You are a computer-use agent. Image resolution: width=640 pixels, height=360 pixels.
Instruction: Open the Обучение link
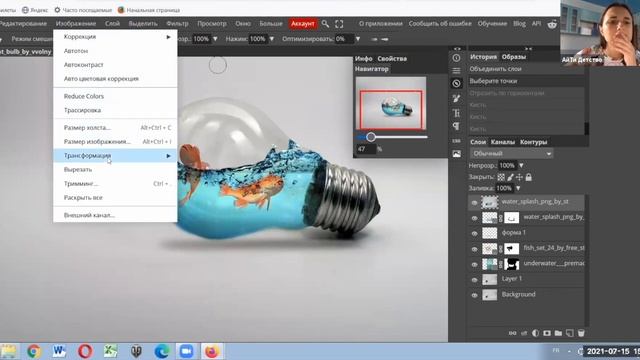(x=492, y=24)
